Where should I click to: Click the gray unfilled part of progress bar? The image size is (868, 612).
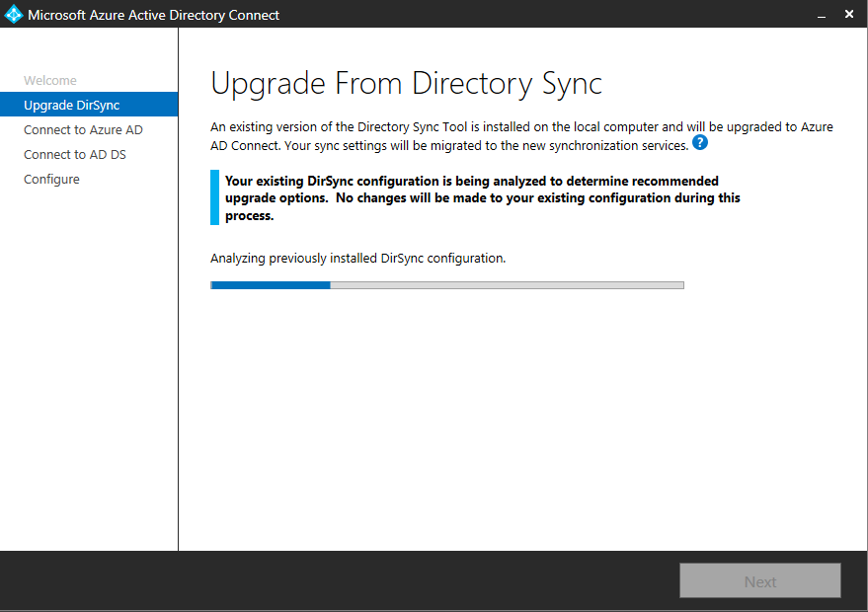pos(506,285)
